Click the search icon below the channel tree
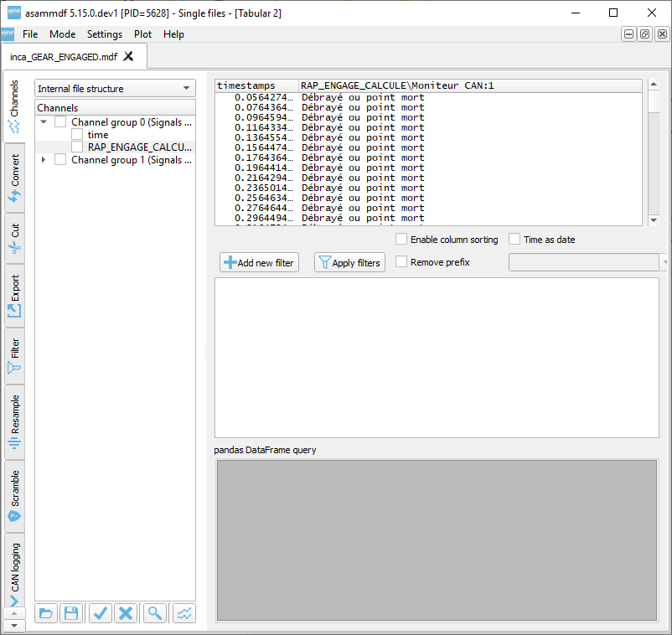Screen dimensions: 672x635 [154, 612]
